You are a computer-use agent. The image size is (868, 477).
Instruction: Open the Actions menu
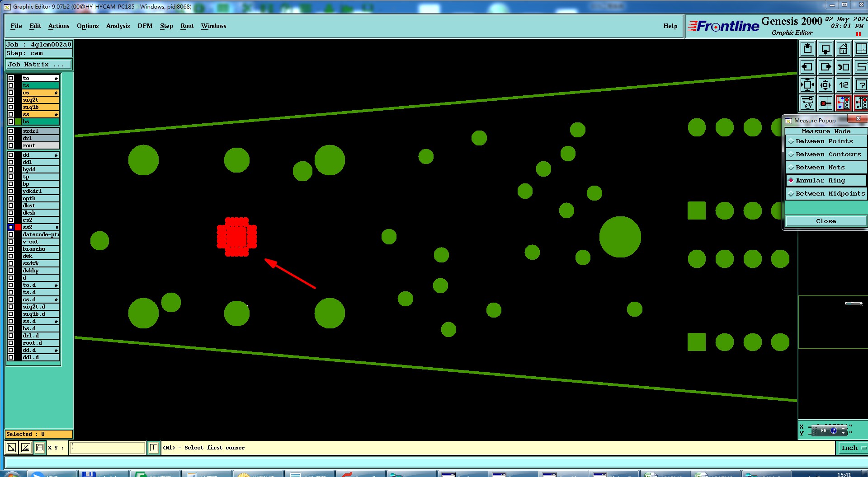pos(59,26)
